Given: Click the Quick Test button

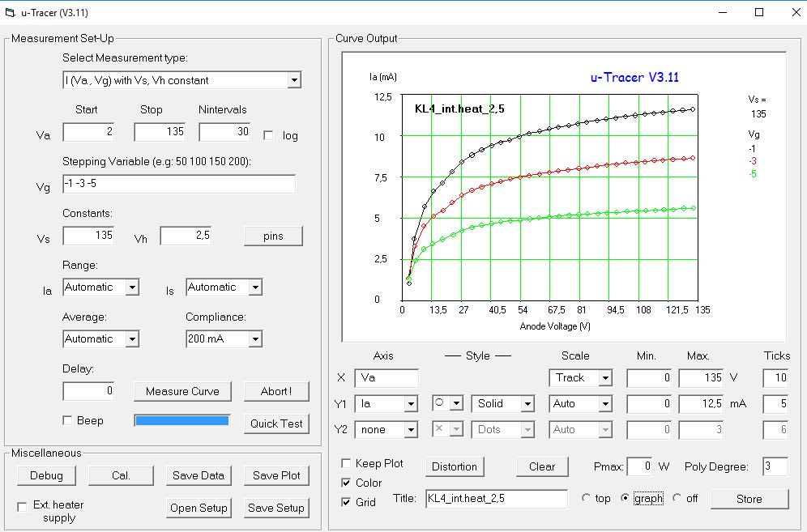Looking at the screenshot, I should 276,423.
